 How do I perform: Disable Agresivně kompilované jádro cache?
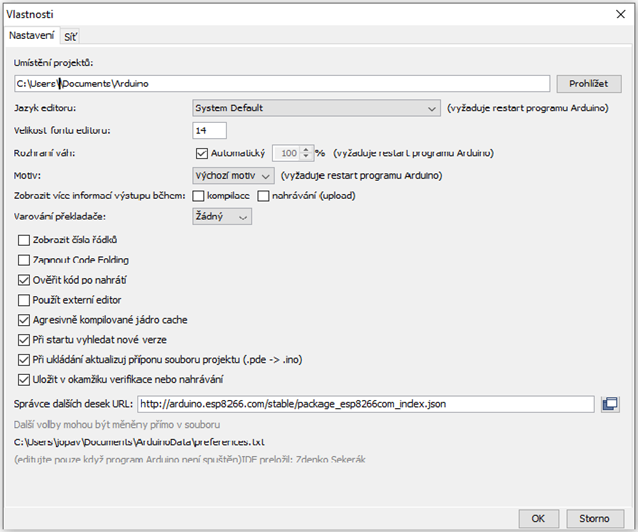click(x=25, y=320)
